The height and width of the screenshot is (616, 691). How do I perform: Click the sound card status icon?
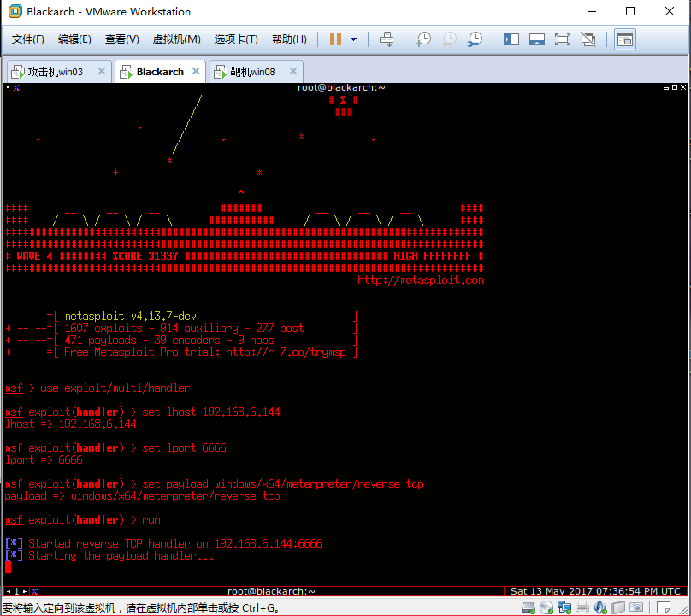tap(600, 607)
